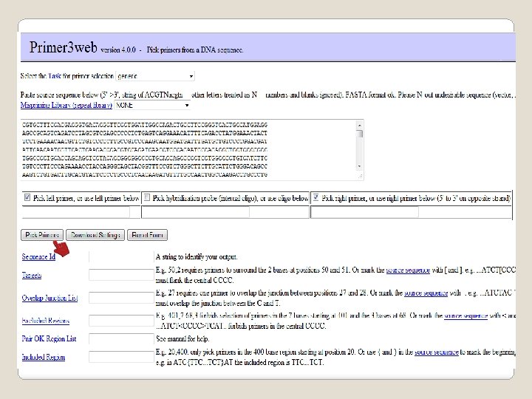Click the Sequence Id input field
This screenshot has height=399, width=532.
[121, 257]
